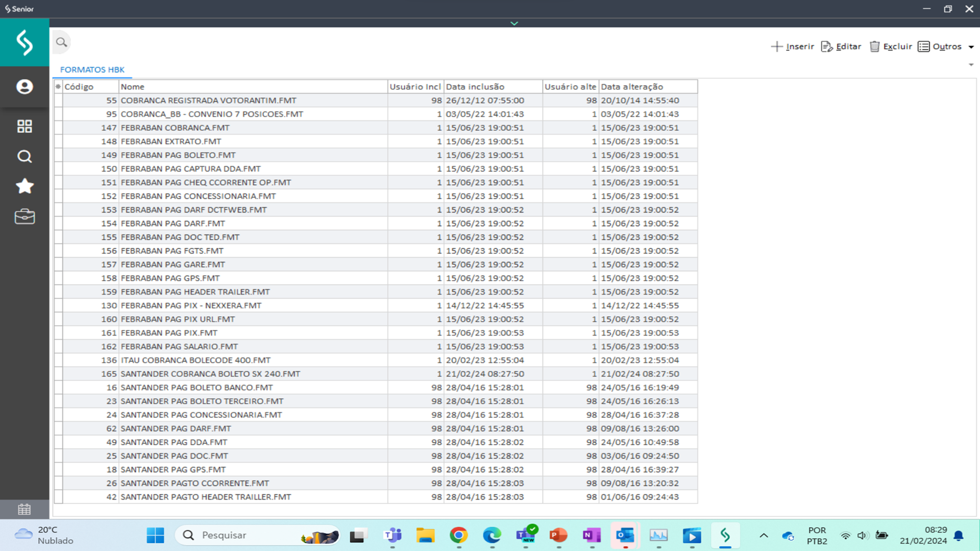Select row FEBRABAN PAG SALARIO.FMT
This screenshot has height=551, width=980.
[x=376, y=346]
